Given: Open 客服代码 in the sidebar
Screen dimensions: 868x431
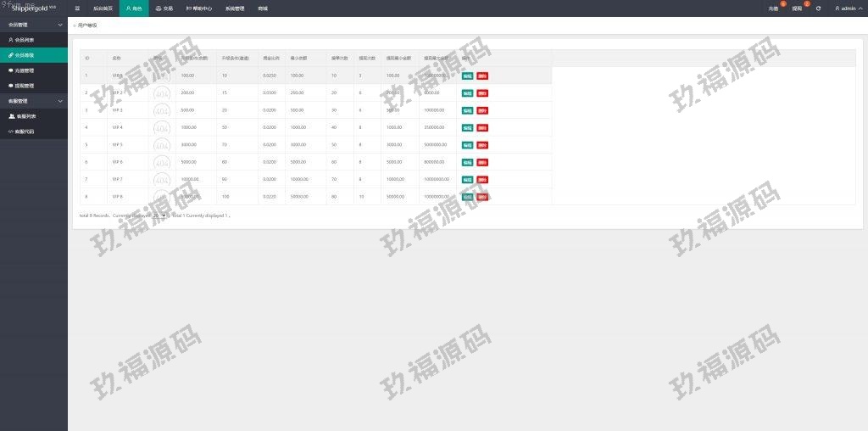Looking at the screenshot, I should [x=25, y=132].
